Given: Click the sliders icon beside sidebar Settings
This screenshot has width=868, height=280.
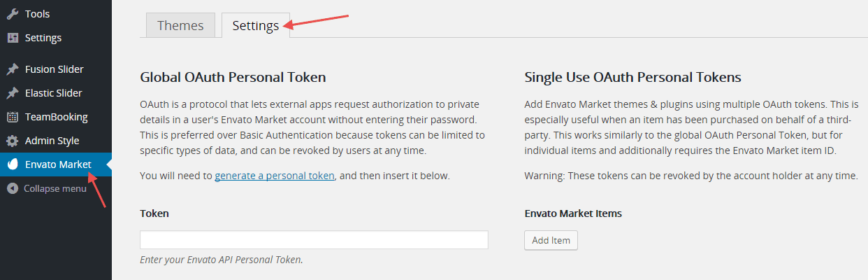Looking at the screenshot, I should (13, 38).
